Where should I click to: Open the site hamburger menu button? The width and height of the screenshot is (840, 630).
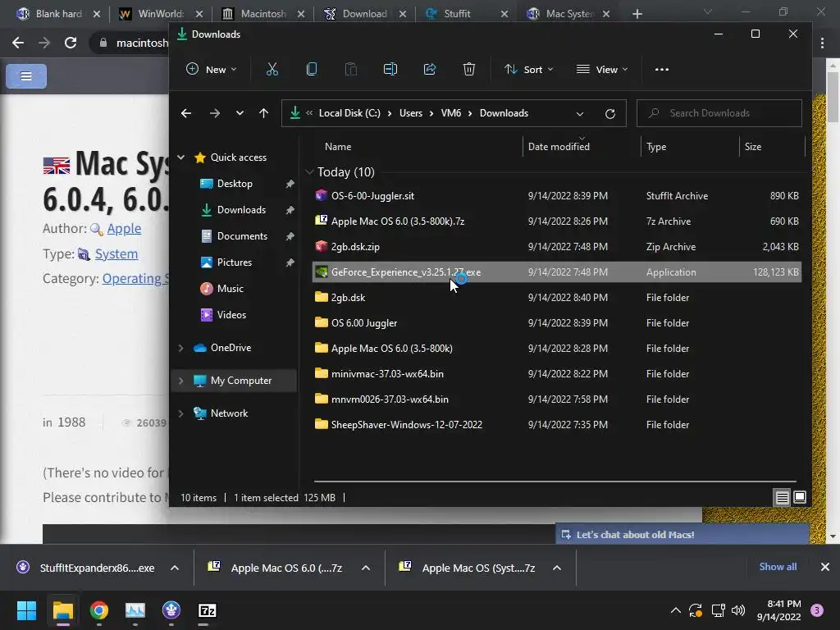(26, 76)
